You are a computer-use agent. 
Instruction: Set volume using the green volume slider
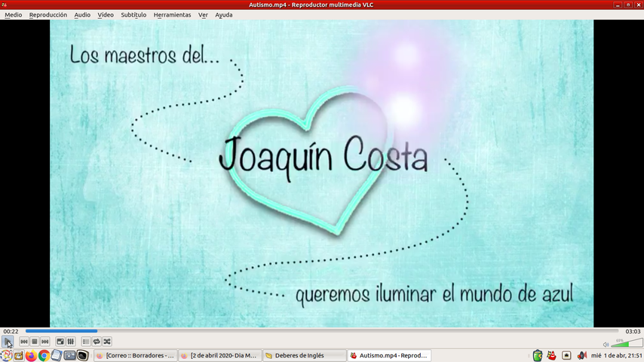tap(627, 343)
